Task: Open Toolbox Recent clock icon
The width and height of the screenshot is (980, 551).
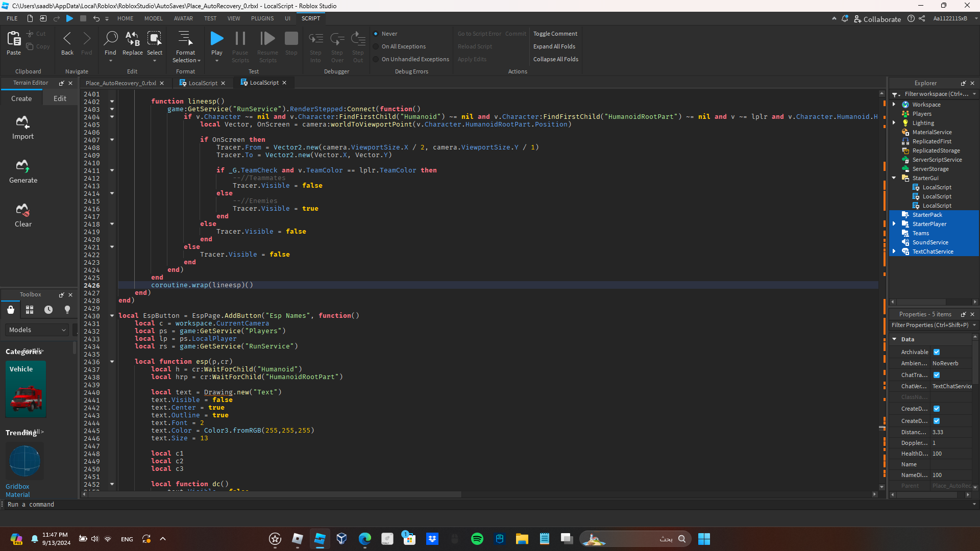Action: point(48,310)
